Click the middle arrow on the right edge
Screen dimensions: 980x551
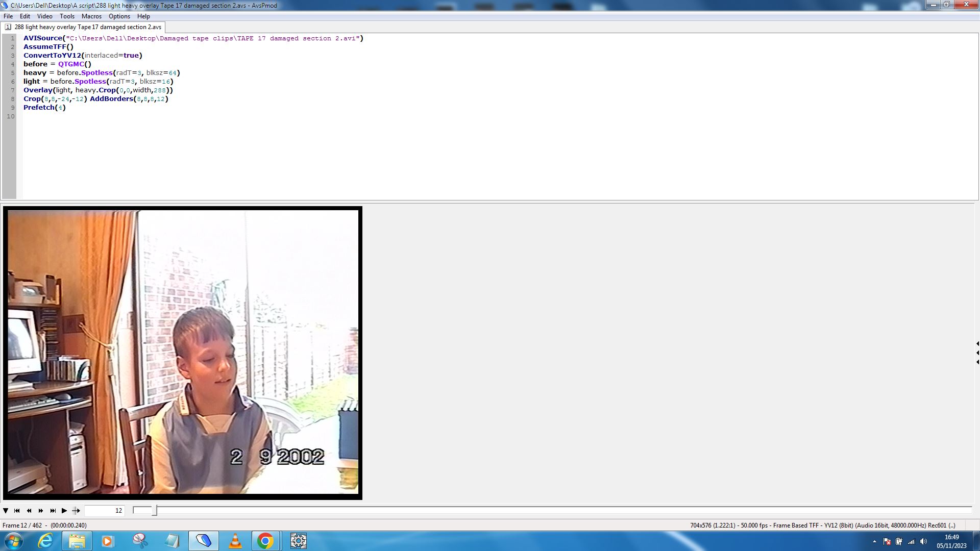coord(977,353)
